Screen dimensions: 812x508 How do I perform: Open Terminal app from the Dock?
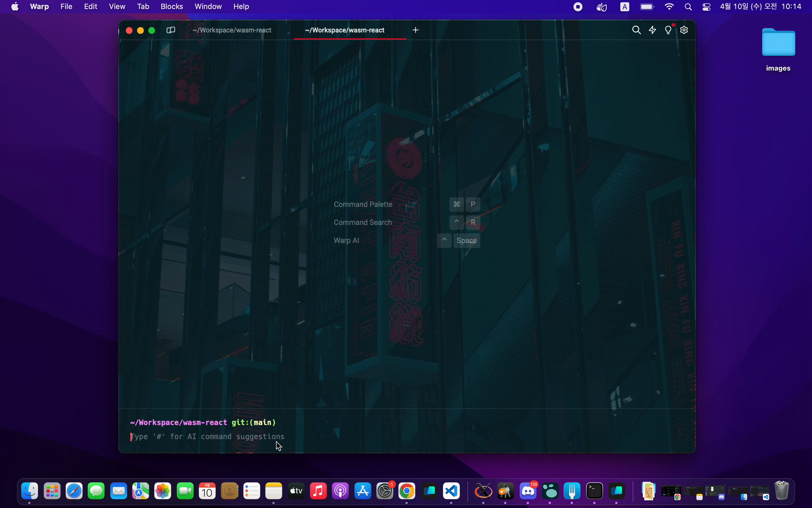click(595, 491)
